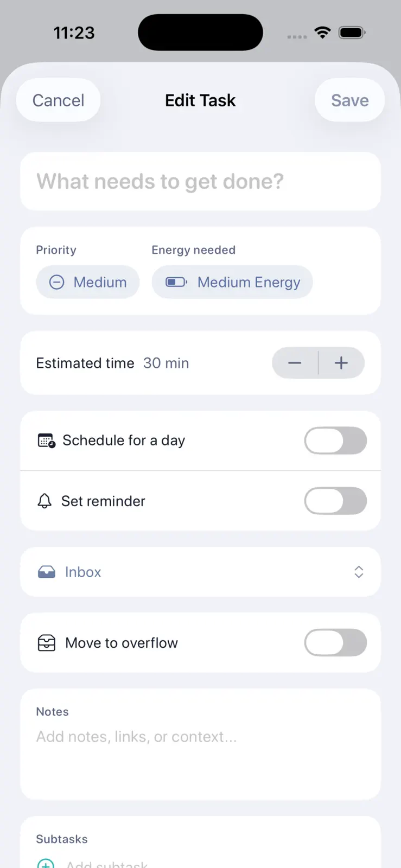Increase estimated time with the plus button
The width and height of the screenshot is (401, 868).
tap(341, 363)
